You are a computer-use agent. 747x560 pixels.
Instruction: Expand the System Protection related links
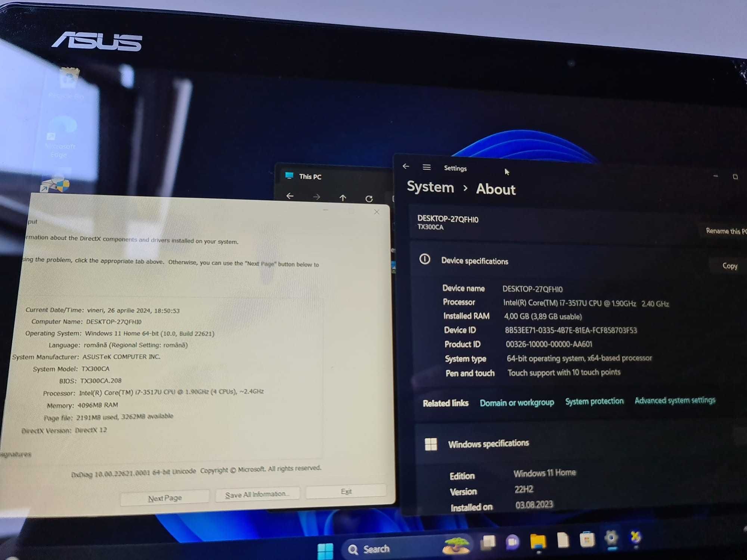coord(595,401)
